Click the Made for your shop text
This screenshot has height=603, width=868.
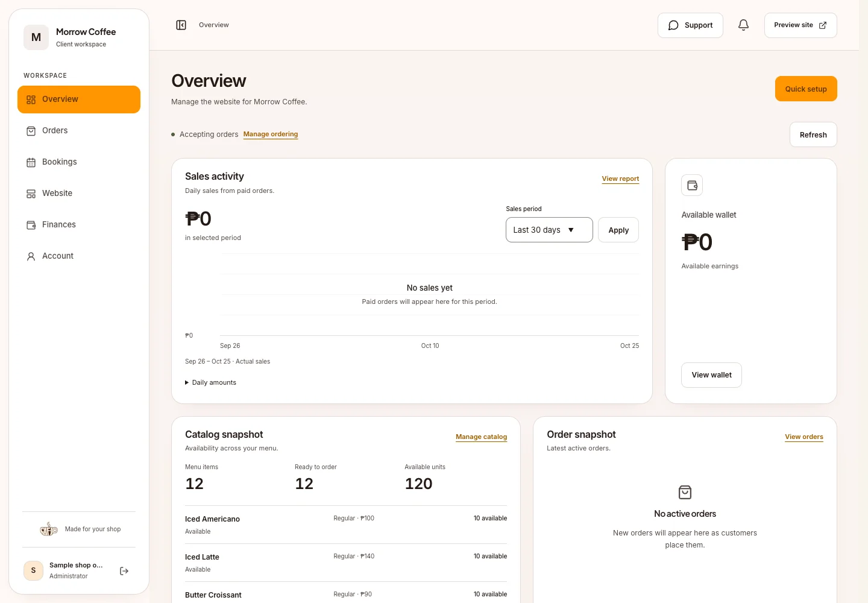pos(93,529)
